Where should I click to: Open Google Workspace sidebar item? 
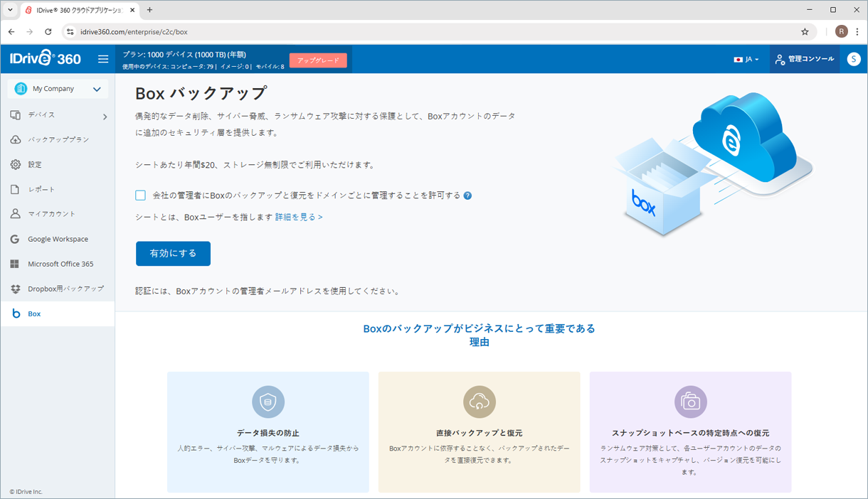[x=58, y=239]
